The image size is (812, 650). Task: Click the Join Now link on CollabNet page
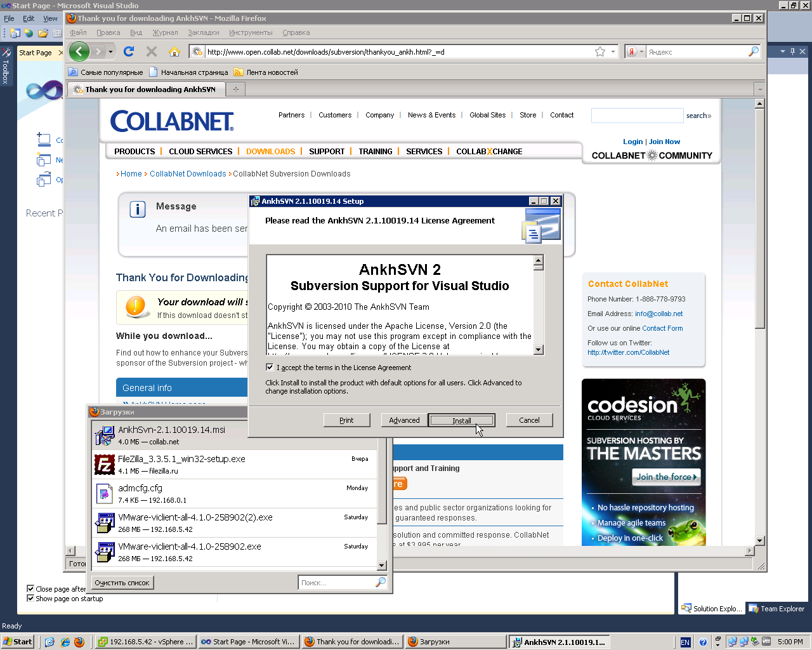(x=664, y=142)
